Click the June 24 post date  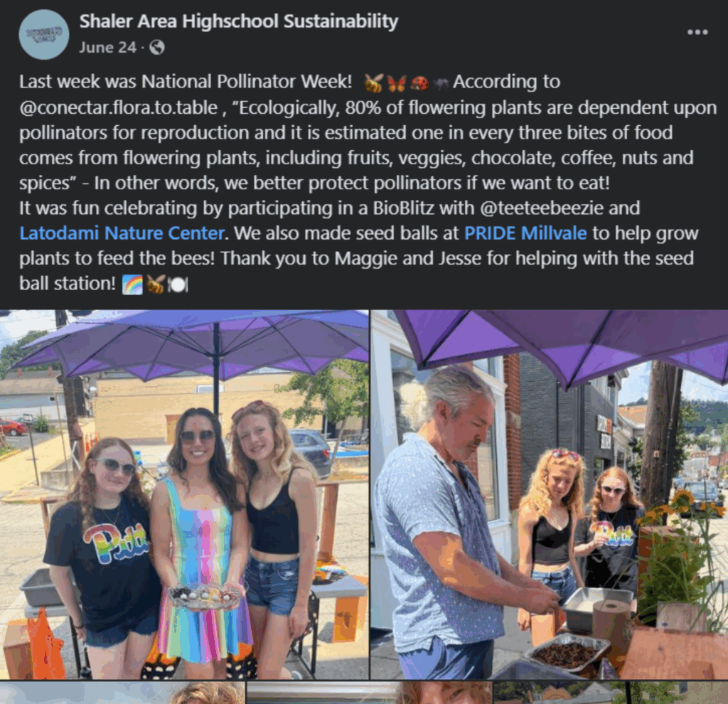click(x=108, y=48)
